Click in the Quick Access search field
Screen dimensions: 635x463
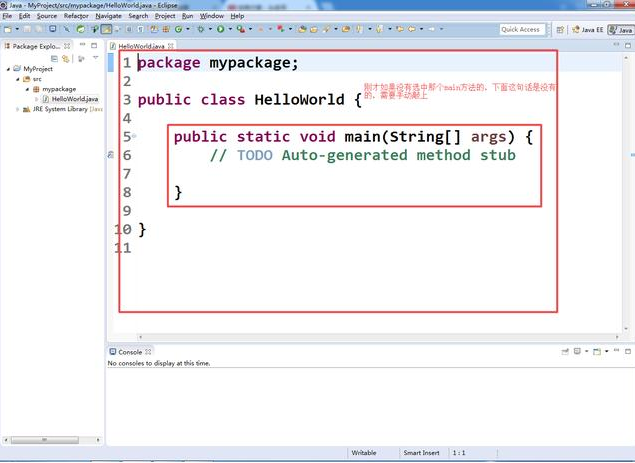(x=521, y=30)
